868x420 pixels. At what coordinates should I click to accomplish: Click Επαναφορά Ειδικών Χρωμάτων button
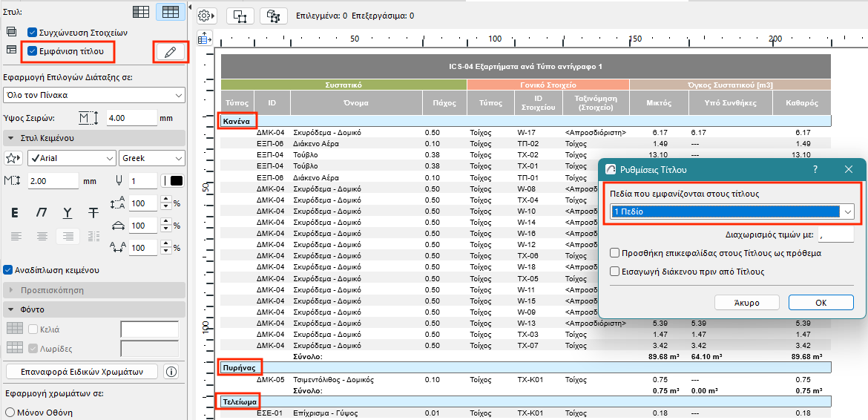tap(82, 372)
